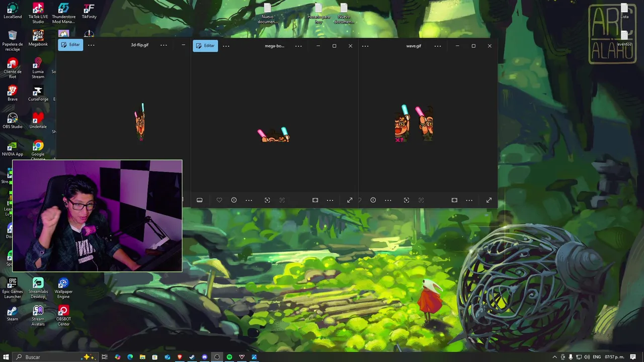This screenshot has height=362, width=644.
Task: Click the webcam overlay window
Action: (97, 216)
